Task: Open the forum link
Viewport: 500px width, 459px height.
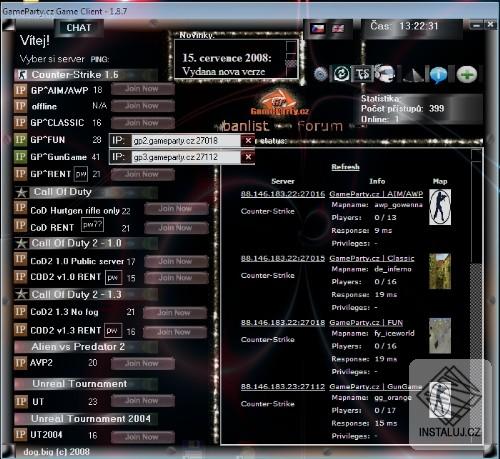Action: coord(320,126)
